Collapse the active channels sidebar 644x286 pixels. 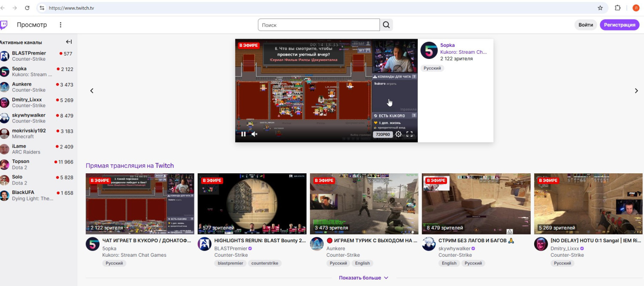coord(69,42)
